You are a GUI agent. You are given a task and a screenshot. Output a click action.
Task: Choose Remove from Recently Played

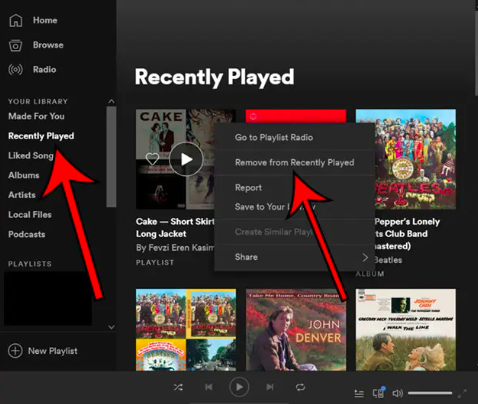[294, 163]
